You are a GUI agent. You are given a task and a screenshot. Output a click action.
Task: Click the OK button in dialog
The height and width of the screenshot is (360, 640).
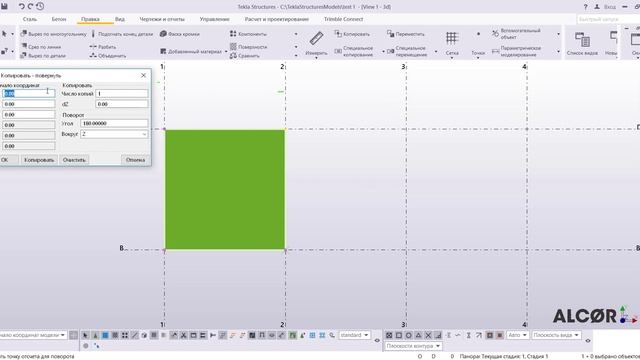pyautogui.click(x=8, y=160)
